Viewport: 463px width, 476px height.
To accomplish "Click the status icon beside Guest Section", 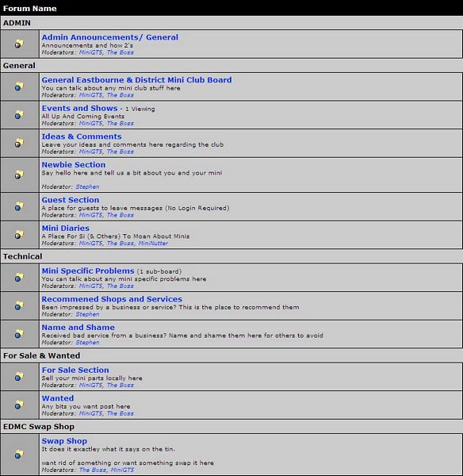I will click(19, 207).
